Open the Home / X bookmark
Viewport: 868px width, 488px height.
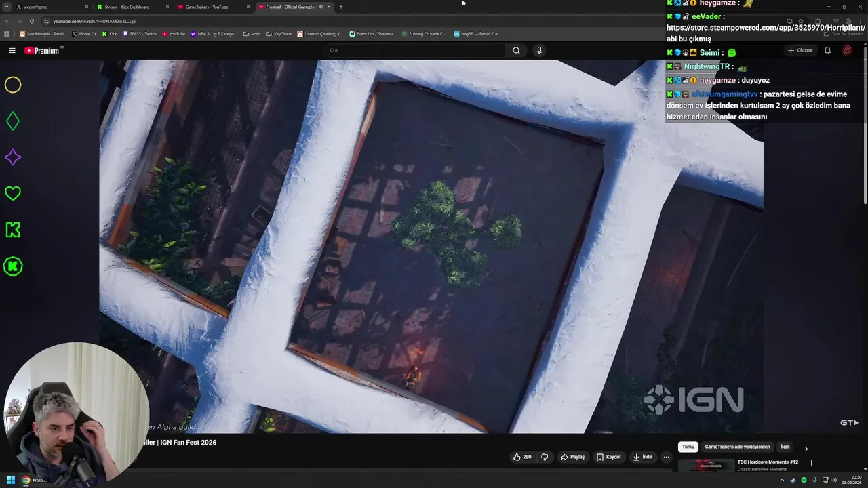click(84, 33)
